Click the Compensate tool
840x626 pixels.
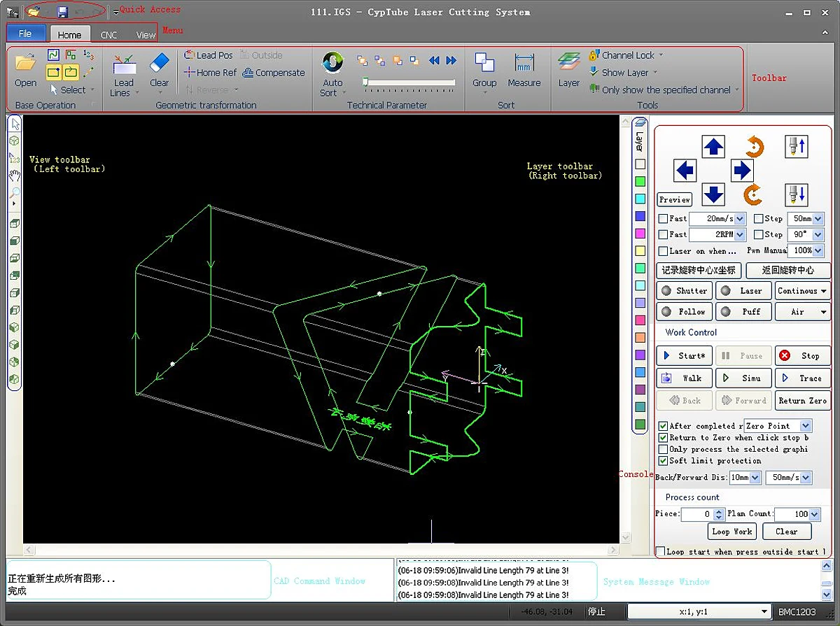[274, 73]
